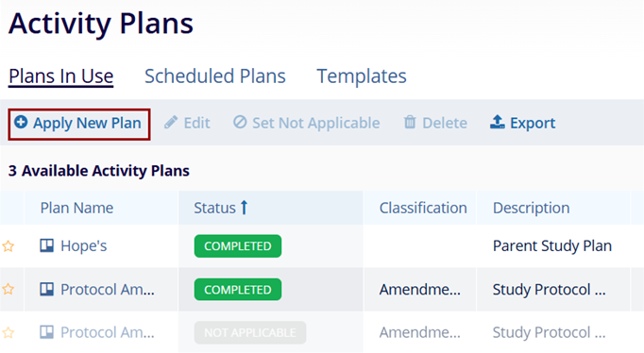The width and height of the screenshot is (644, 353).
Task: Switch to the Scheduled Plans tab
Action: click(x=215, y=76)
